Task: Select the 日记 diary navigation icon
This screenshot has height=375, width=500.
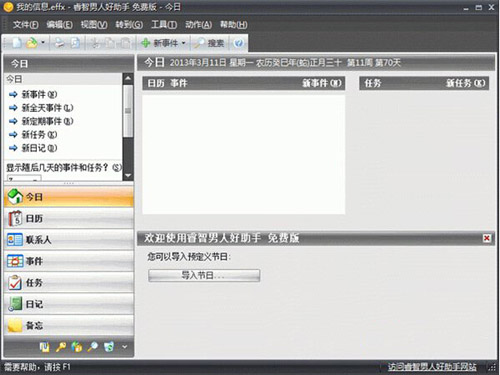Action: click(15, 304)
